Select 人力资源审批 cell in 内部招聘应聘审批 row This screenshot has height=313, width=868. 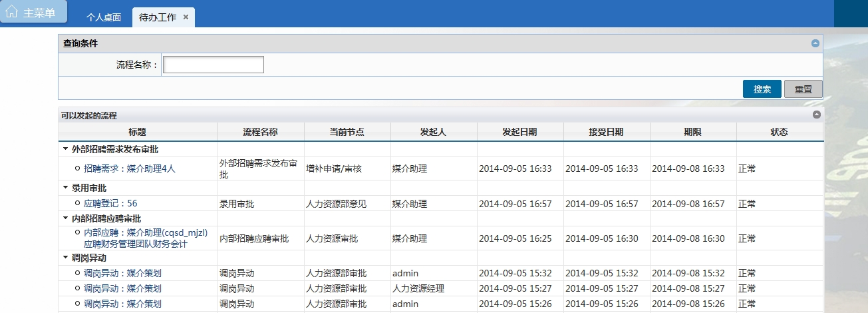pyautogui.click(x=347, y=238)
